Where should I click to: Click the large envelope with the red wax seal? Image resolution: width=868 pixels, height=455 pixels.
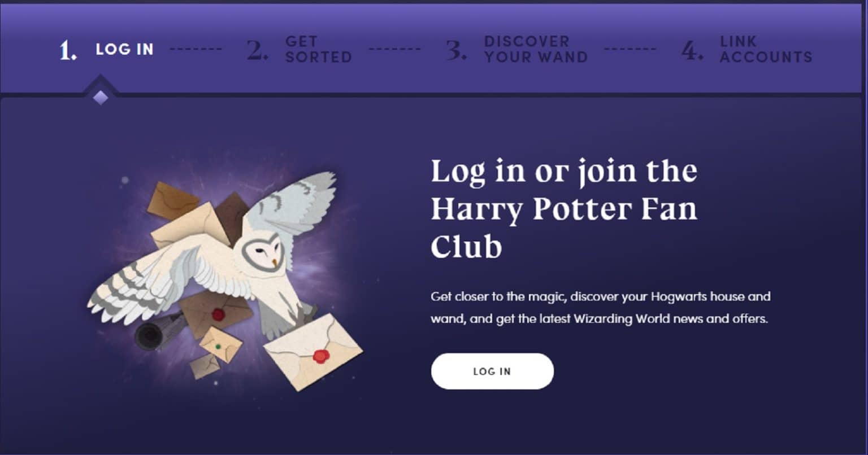click(x=313, y=352)
